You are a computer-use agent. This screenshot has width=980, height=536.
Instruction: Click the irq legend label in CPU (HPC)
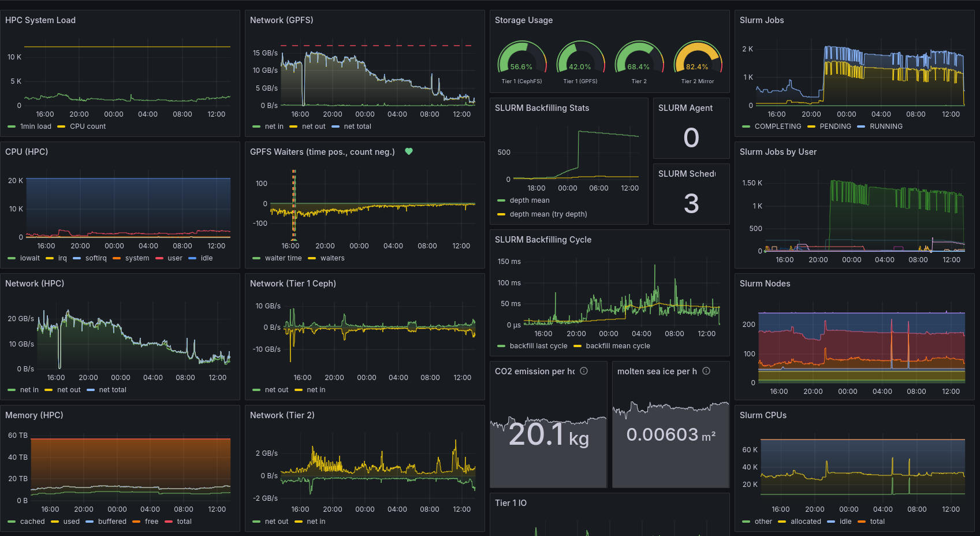pos(62,258)
